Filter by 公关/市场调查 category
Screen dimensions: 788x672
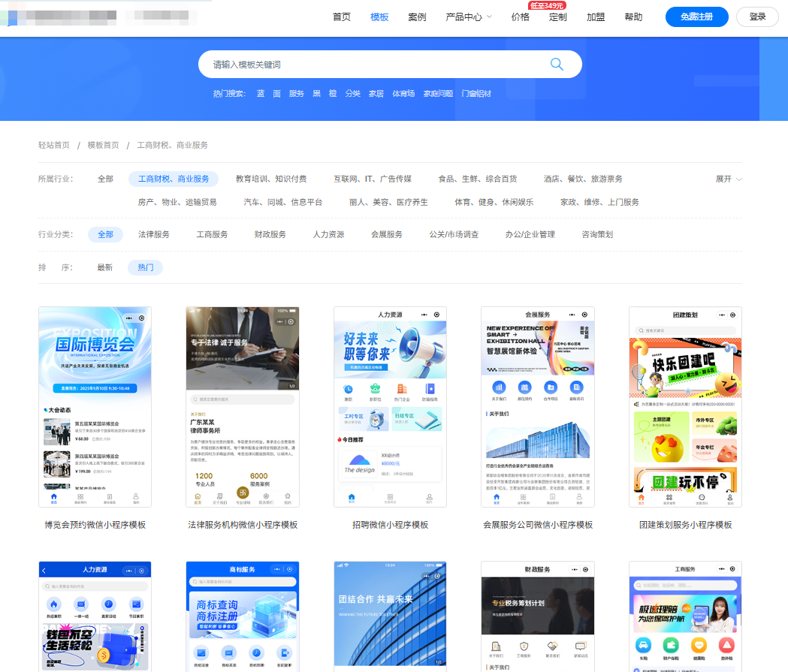click(x=454, y=234)
